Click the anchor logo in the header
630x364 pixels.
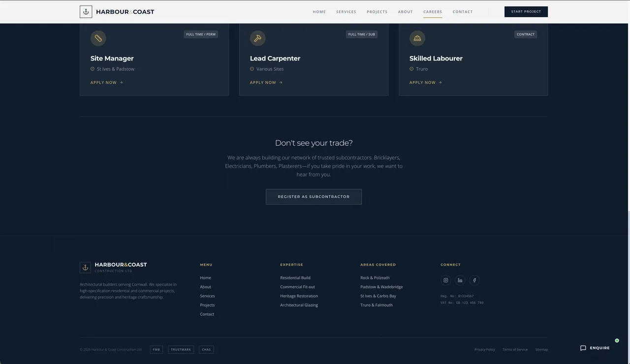tap(86, 12)
